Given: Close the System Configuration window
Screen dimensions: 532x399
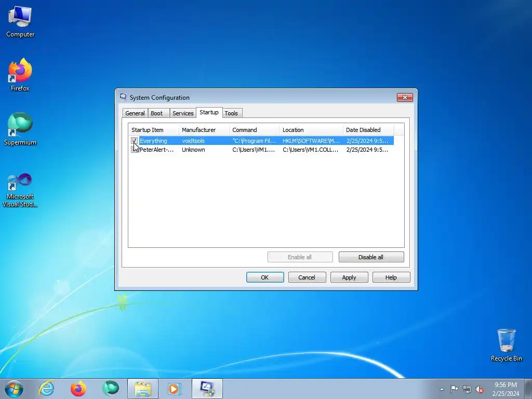Looking at the screenshot, I should coord(405,97).
